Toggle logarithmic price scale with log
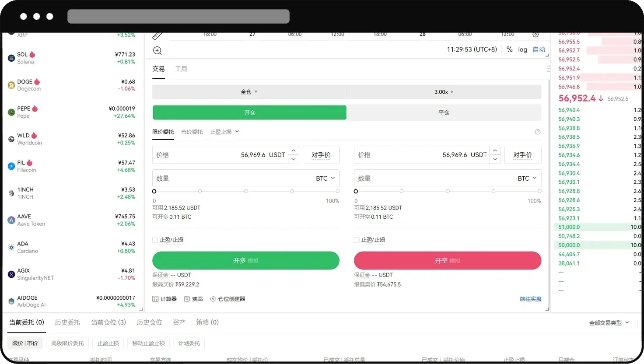The height and width of the screenshot is (364, 644). (522, 49)
